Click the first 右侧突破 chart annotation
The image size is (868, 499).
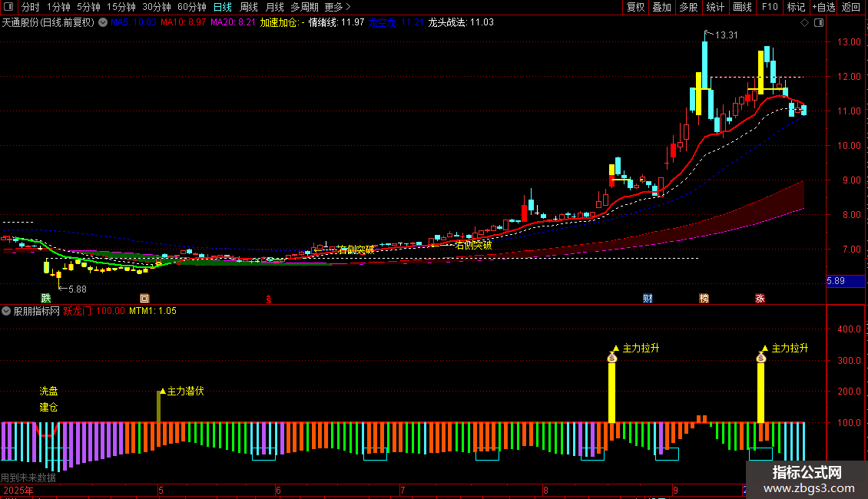[356, 250]
